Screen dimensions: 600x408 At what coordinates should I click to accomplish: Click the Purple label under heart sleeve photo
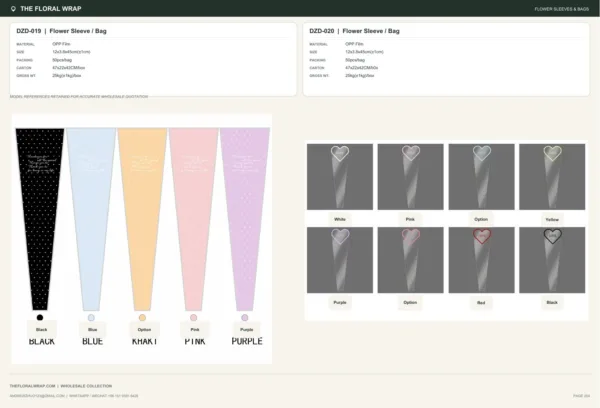pos(340,302)
